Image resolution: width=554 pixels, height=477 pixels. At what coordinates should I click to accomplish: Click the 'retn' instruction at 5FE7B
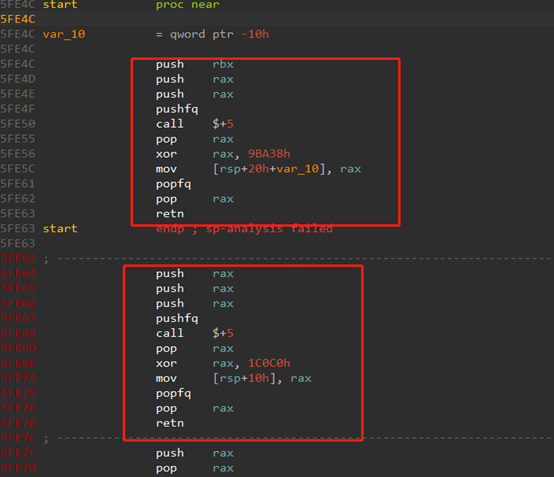170,423
